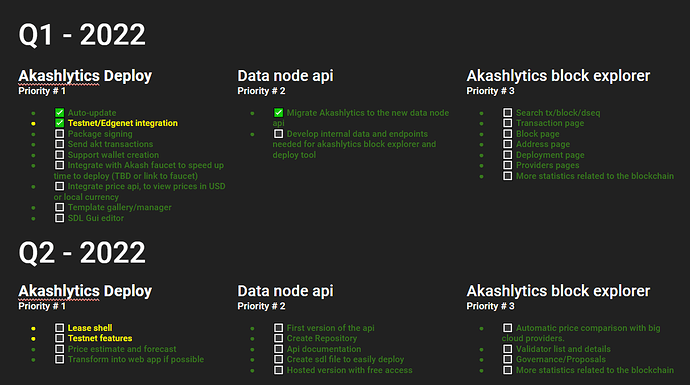690x385 pixels.
Task: Uncheck Migrate Akashlytics to new data node
Action: (279, 113)
